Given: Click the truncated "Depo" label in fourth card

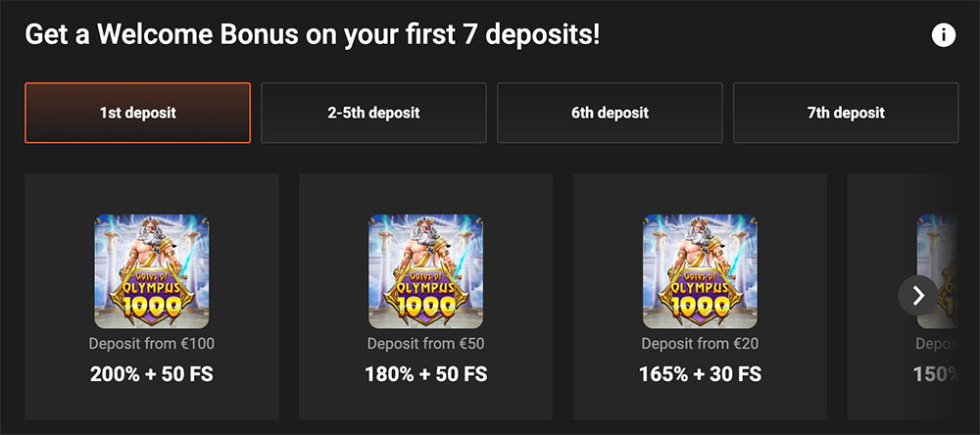Looking at the screenshot, I should [934, 344].
